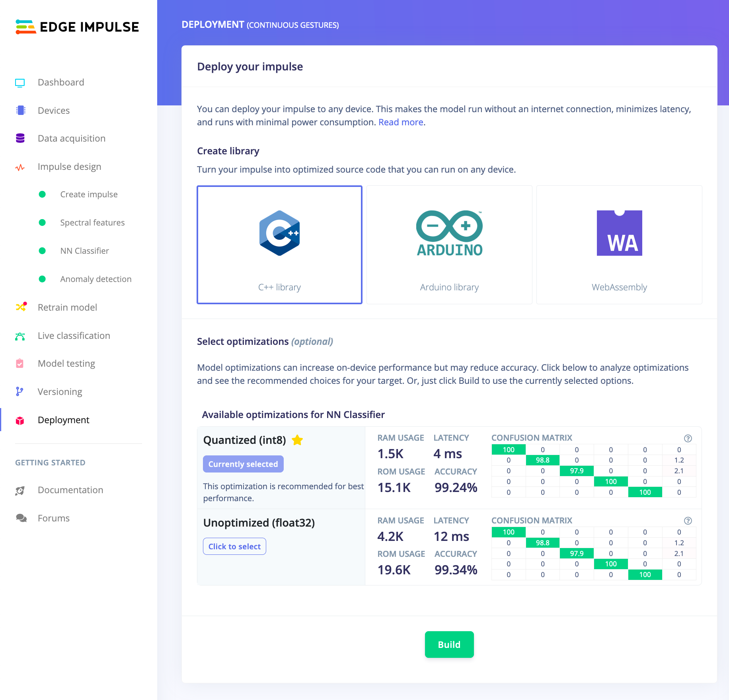
Task: Click the Unoptimized (float32) heading
Action: (259, 523)
